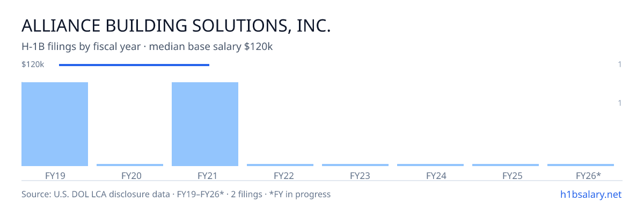644x215 pixels.
Task: Select the small FY20 bar
Action: pyautogui.click(x=130, y=165)
